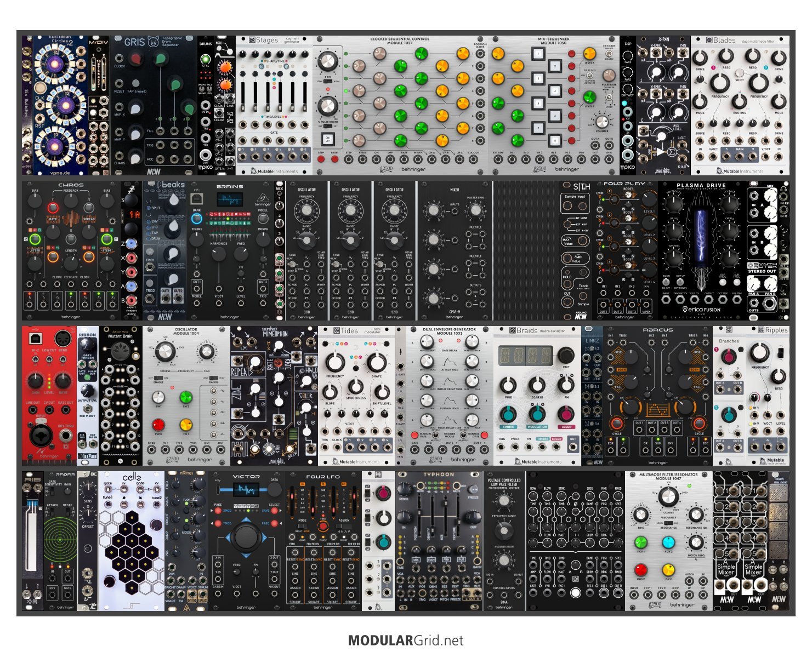812x652 pixels.
Task: Flip RATE LOW/HIGH switch on Module 1027
Action: coord(328,81)
